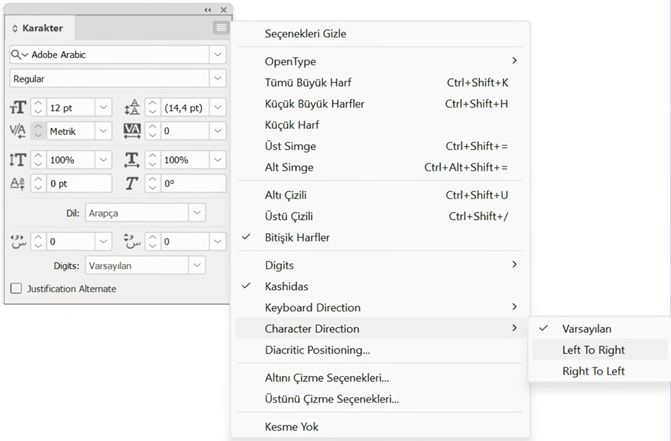Viewport: 671px width, 441px height.
Task: Step the leading value
Action: [152, 107]
